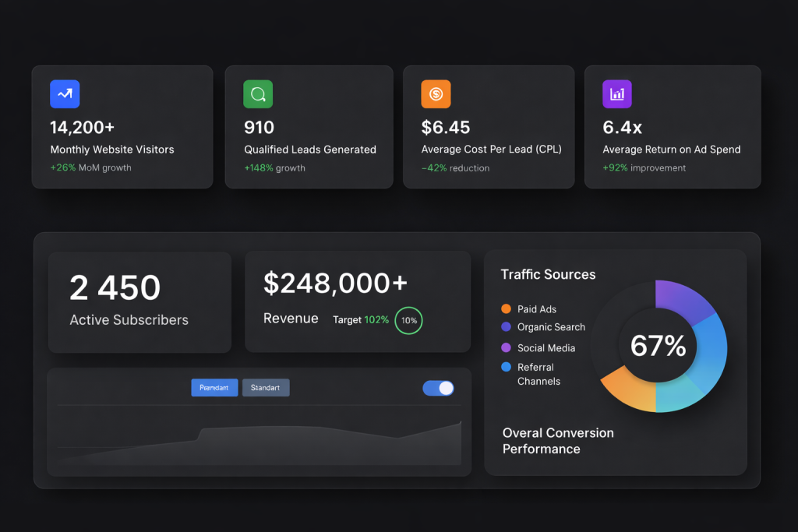798x532 pixels.
Task: Switch to the Standart tab
Action: pos(266,388)
